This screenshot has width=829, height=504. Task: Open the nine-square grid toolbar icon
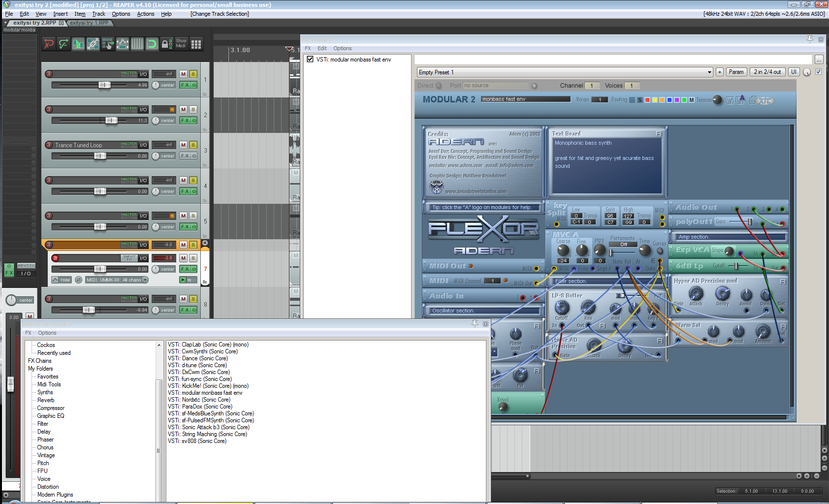196,44
